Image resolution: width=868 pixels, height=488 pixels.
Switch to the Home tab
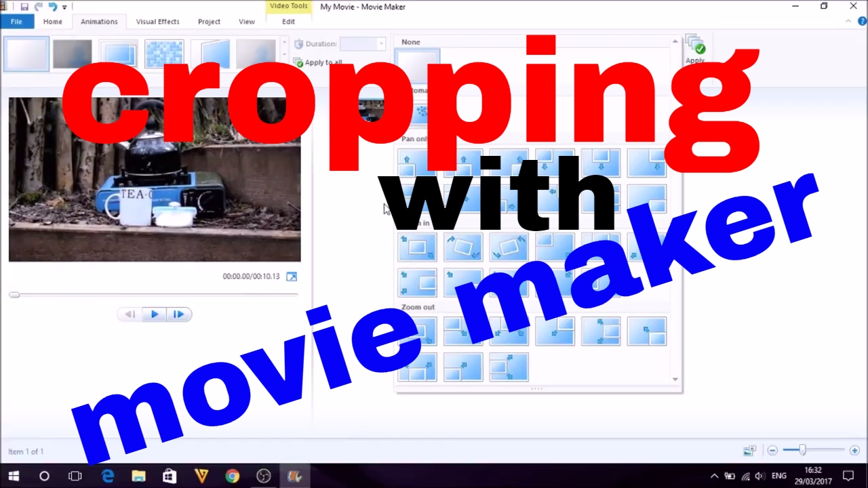(52, 22)
